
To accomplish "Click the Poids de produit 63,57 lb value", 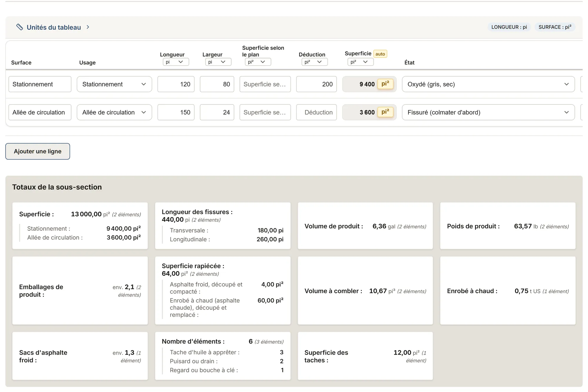I will 523,226.
